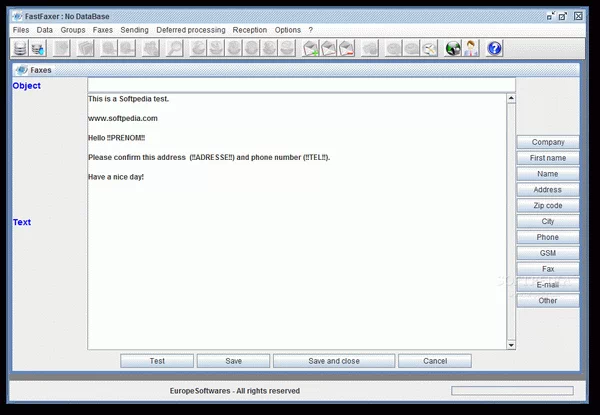Screen dimensions: 600x415
Task: Click the envelope icon with green plus
Action: pyautogui.click(x=311, y=49)
